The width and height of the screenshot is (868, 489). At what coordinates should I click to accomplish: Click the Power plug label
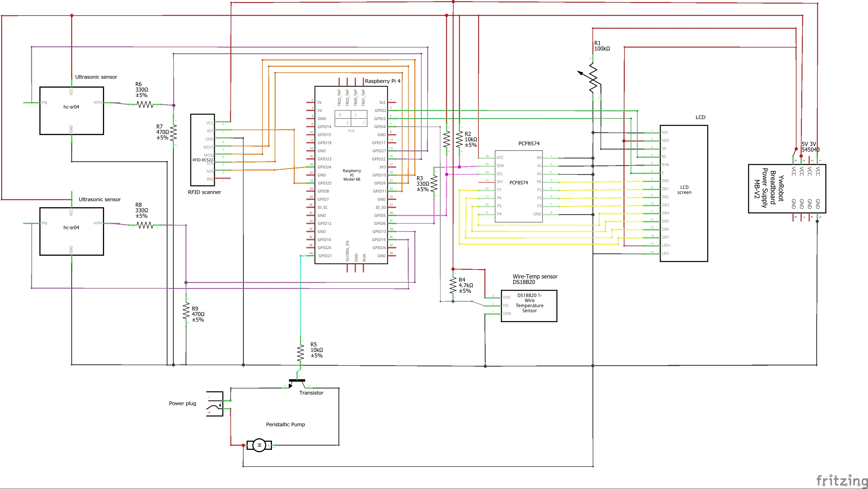182,403
